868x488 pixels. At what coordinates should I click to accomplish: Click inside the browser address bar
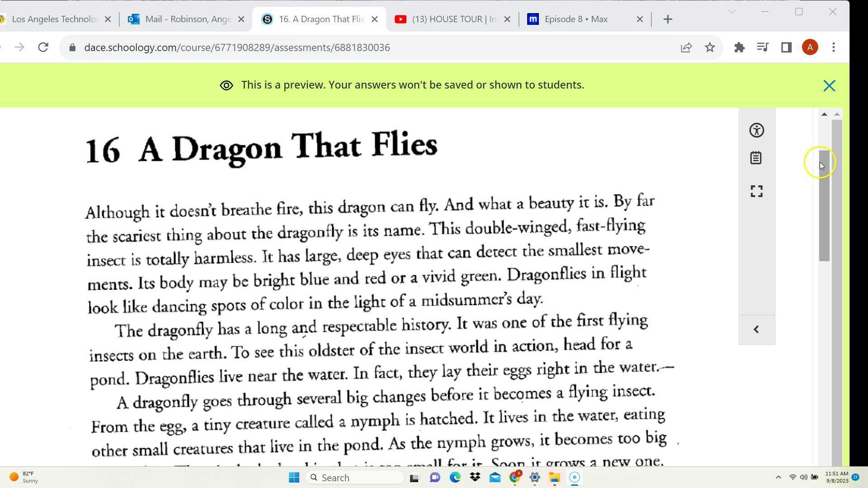pyautogui.click(x=316, y=47)
